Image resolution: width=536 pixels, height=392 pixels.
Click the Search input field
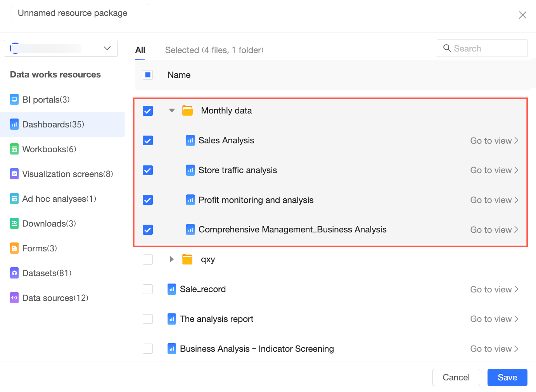point(482,48)
